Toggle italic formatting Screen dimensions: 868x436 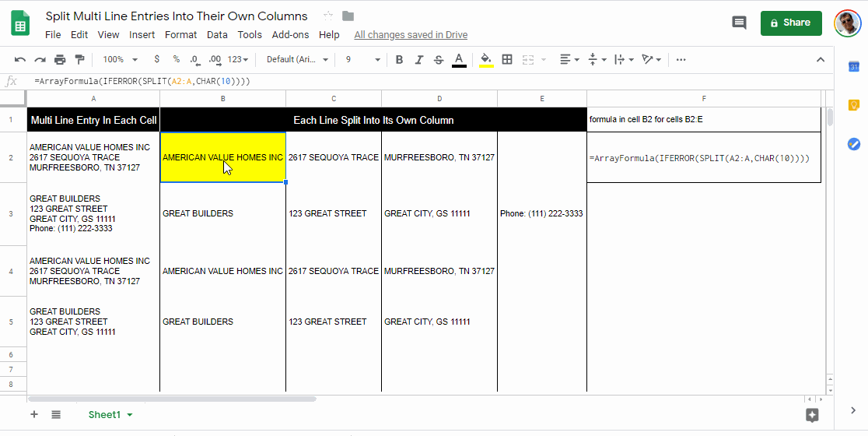tap(419, 59)
